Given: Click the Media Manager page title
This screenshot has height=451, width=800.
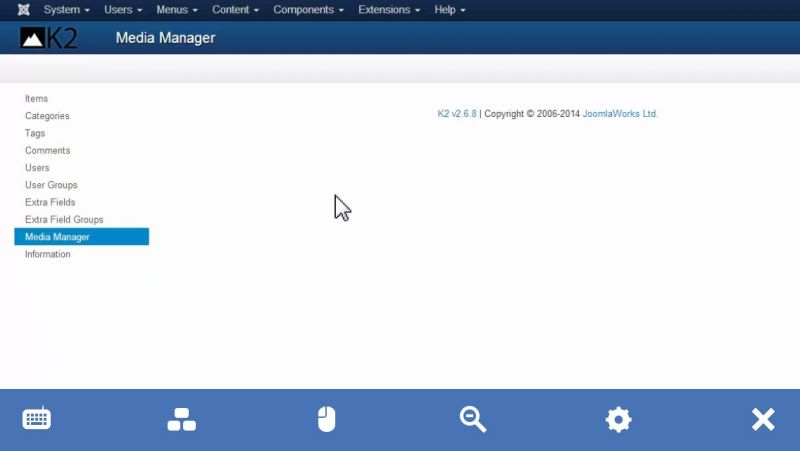Looking at the screenshot, I should pyautogui.click(x=165, y=38).
